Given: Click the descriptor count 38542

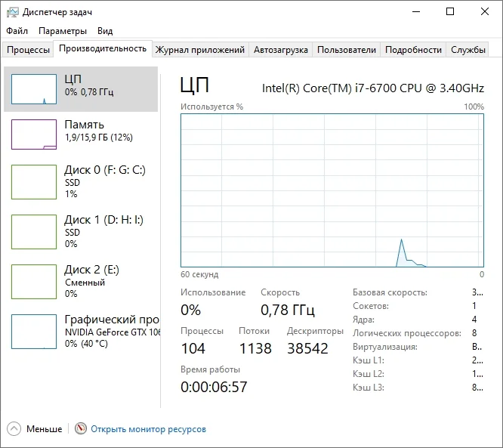Looking at the screenshot, I should 307,348.
